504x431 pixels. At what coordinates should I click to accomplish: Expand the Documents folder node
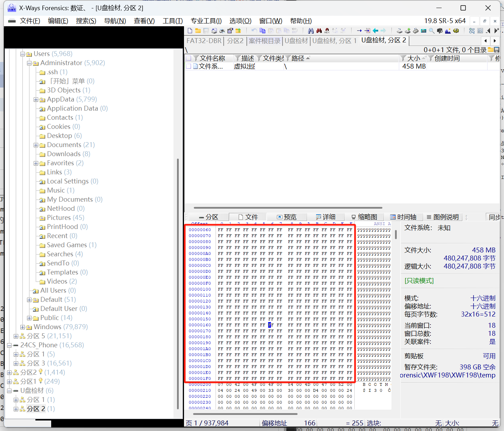pyautogui.click(x=36, y=145)
